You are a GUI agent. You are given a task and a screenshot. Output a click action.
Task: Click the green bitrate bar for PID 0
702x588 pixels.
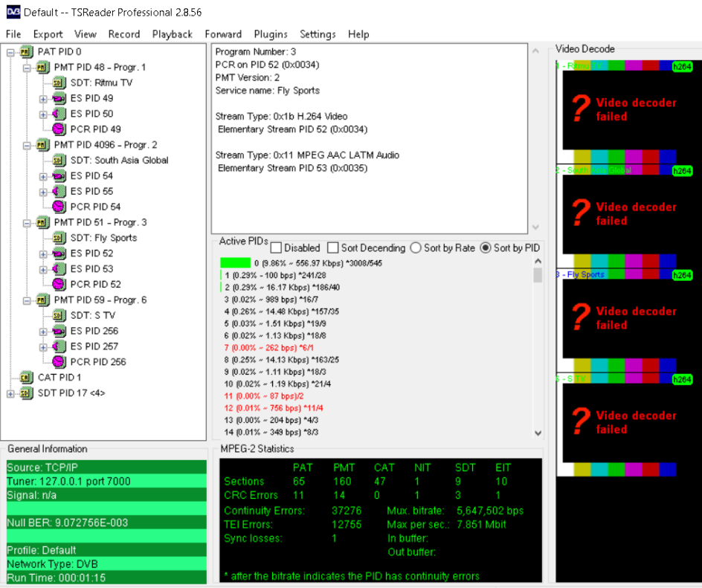(236, 263)
